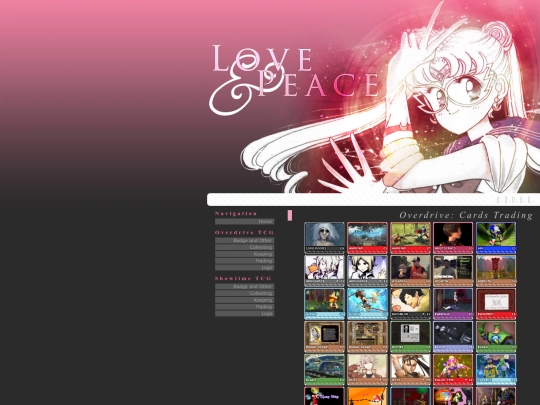Select the green muscular character card

pos(496,337)
